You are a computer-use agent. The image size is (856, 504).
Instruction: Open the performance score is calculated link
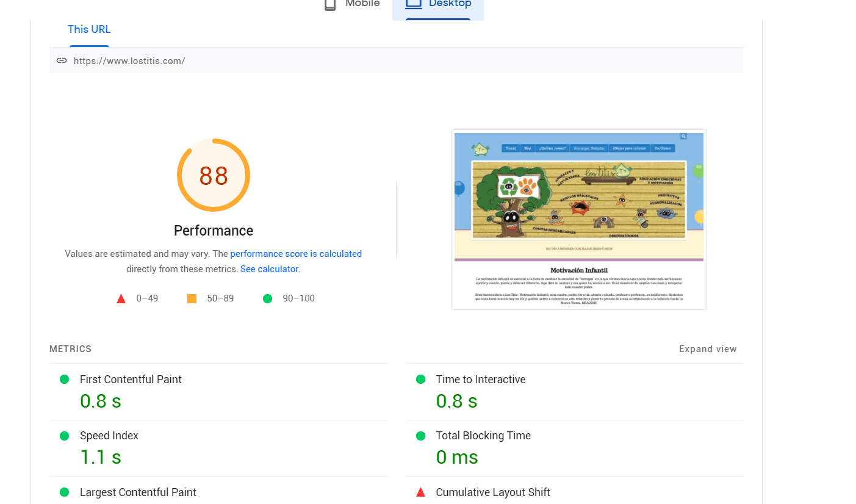pyautogui.click(x=296, y=254)
